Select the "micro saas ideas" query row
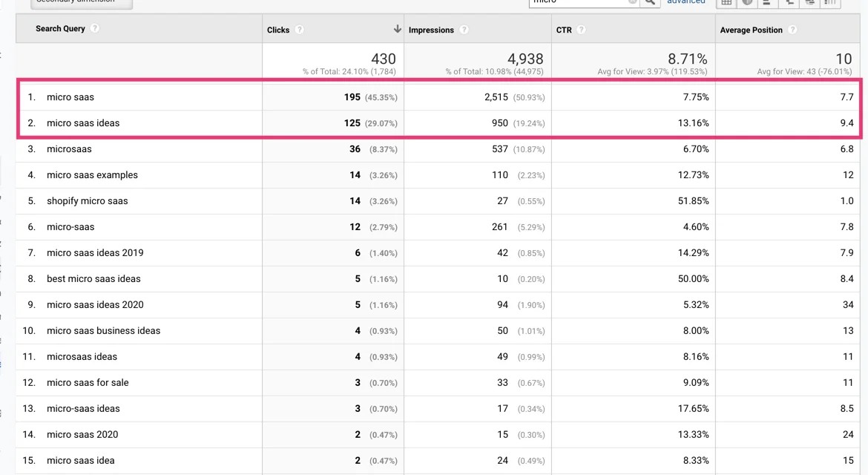 coord(83,123)
